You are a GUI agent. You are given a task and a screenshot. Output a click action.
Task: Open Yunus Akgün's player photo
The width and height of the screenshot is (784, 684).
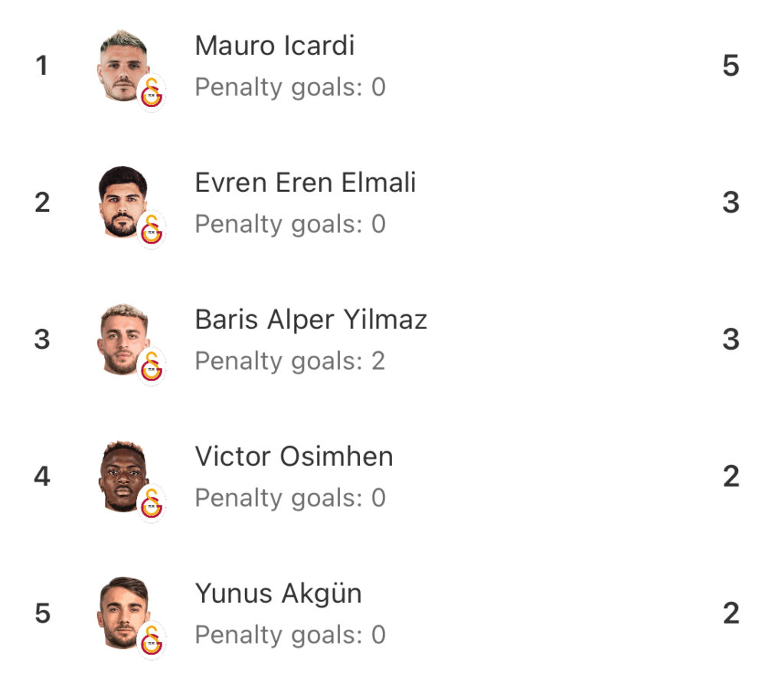click(123, 613)
